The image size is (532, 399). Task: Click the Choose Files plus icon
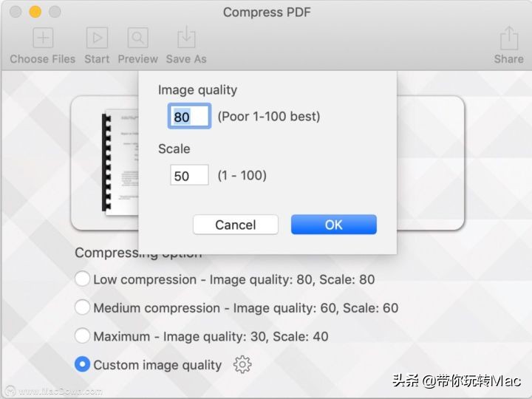coord(43,38)
